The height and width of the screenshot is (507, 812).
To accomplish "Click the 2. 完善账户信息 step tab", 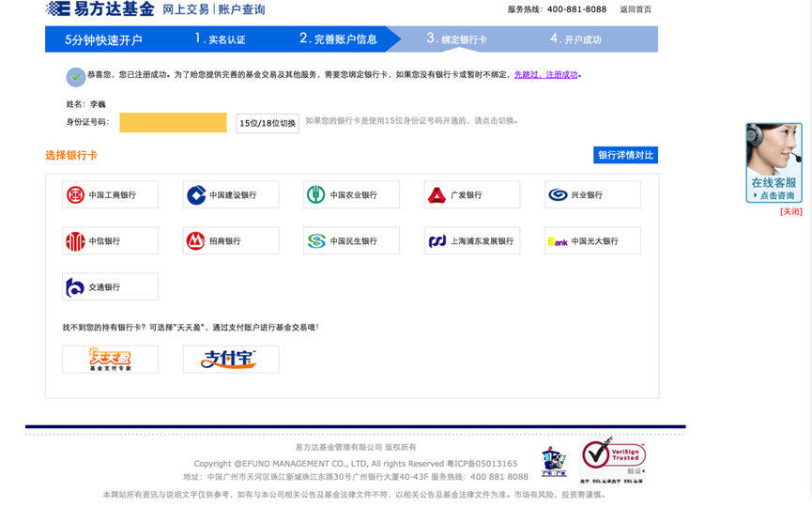I will (338, 38).
